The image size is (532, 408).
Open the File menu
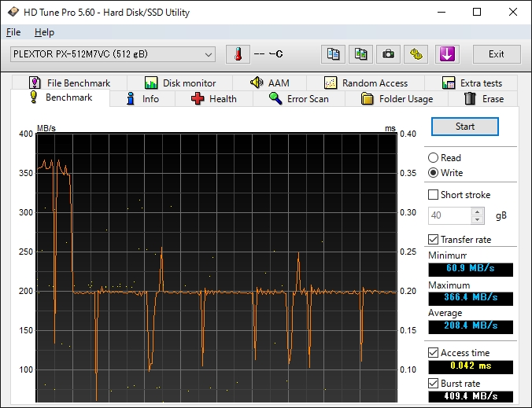click(x=13, y=32)
